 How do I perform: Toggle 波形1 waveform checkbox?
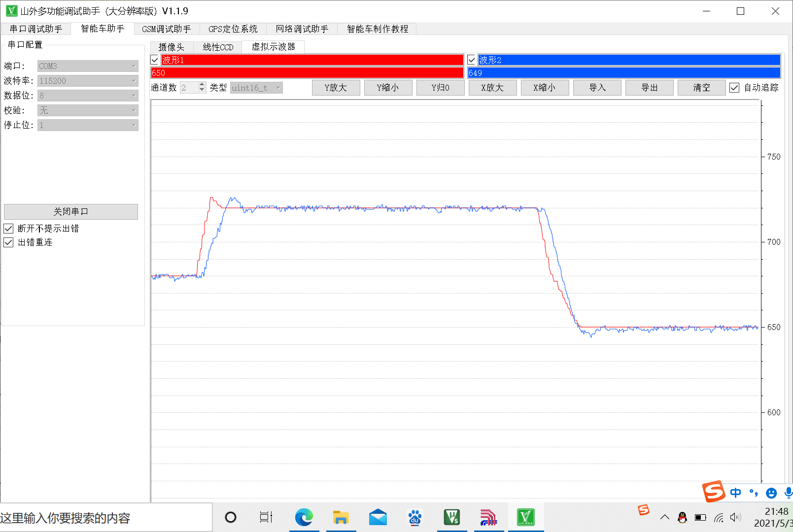tap(155, 60)
